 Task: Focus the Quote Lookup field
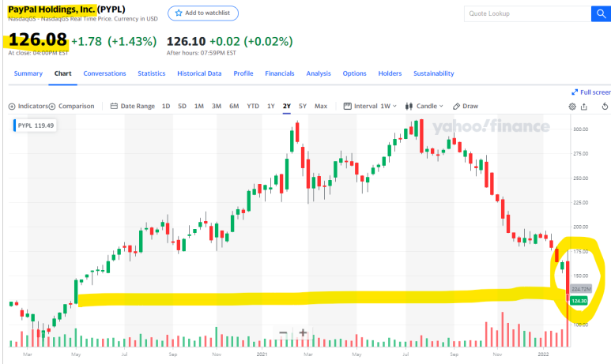point(528,13)
